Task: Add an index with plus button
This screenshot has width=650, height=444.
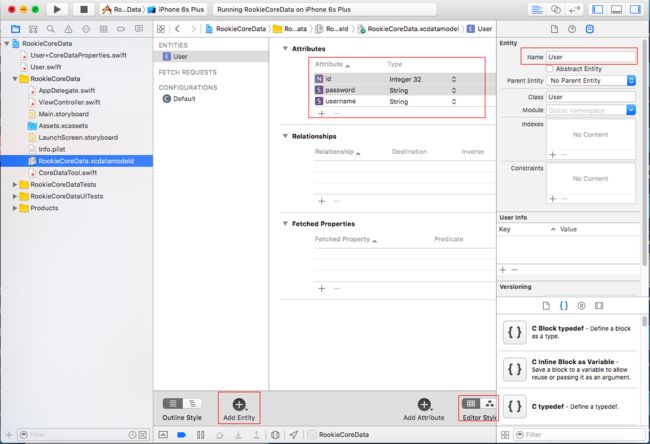Action: [x=553, y=155]
